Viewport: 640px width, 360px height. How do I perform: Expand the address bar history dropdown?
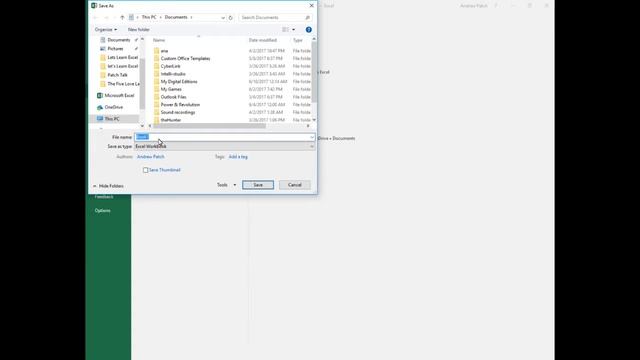click(x=223, y=18)
